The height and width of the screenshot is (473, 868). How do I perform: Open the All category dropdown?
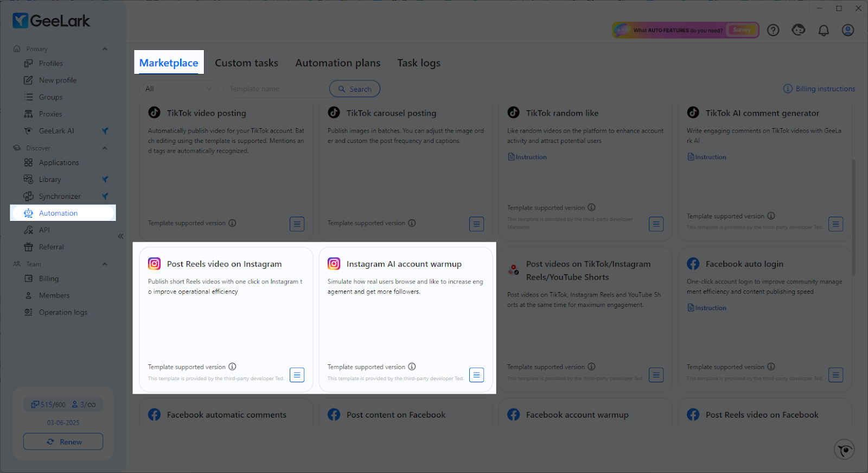(178, 89)
